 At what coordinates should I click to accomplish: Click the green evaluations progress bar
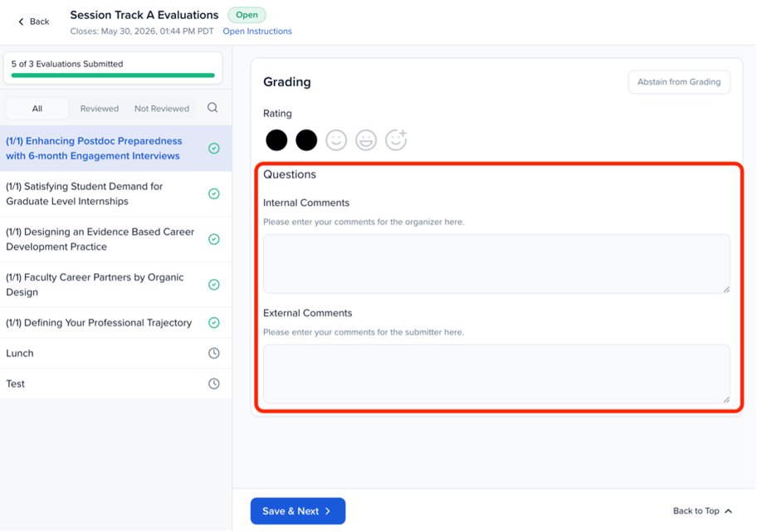(x=113, y=76)
